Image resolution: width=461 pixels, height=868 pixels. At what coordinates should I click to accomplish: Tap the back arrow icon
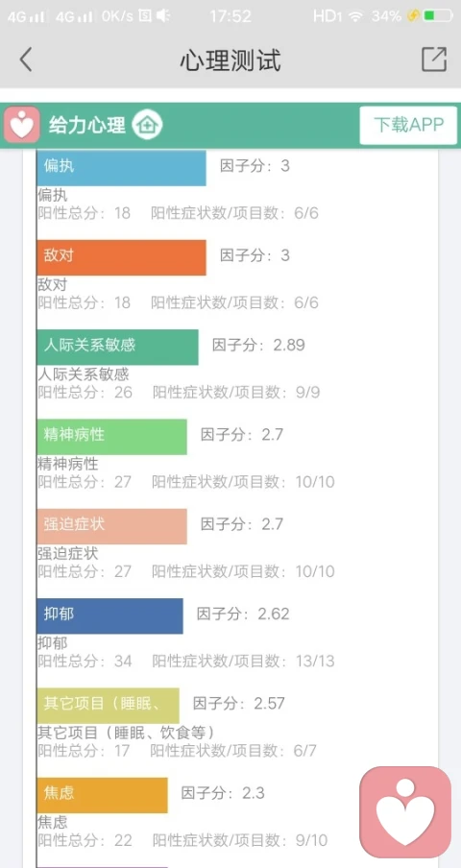[x=26, y=60]
